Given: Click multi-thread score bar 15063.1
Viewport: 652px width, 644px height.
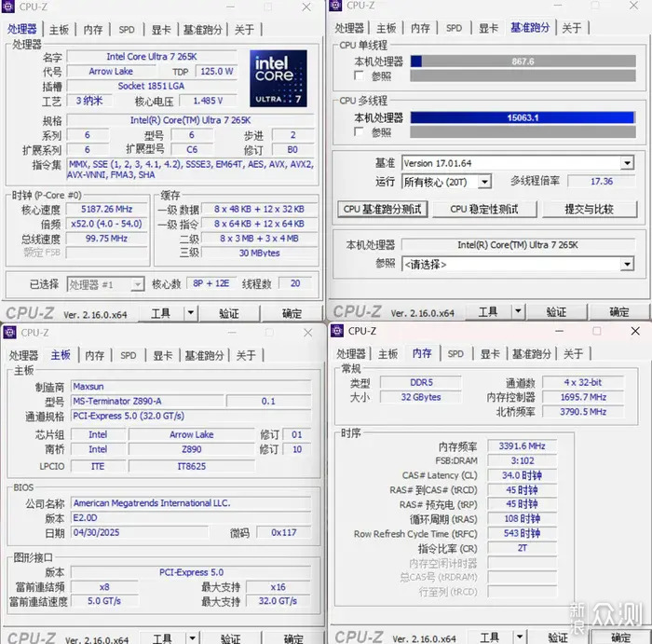Looking at the screenshot, I should click(523, 117).
